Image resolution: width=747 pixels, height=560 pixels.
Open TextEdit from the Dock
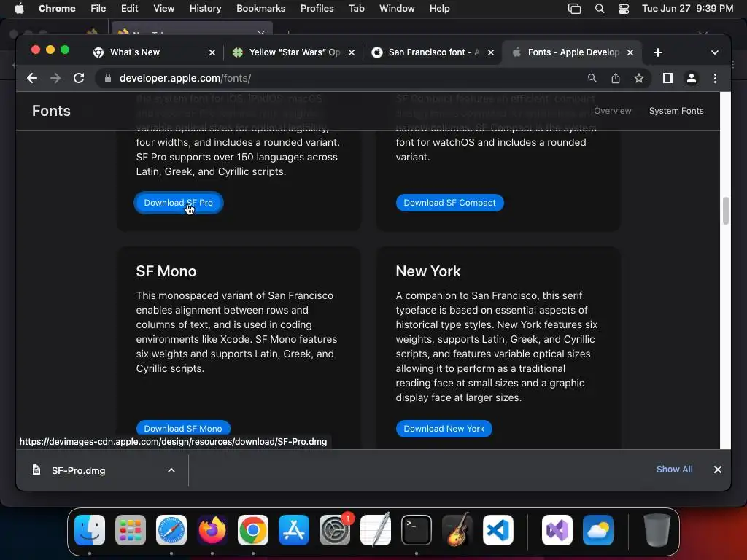click(376, 530)
